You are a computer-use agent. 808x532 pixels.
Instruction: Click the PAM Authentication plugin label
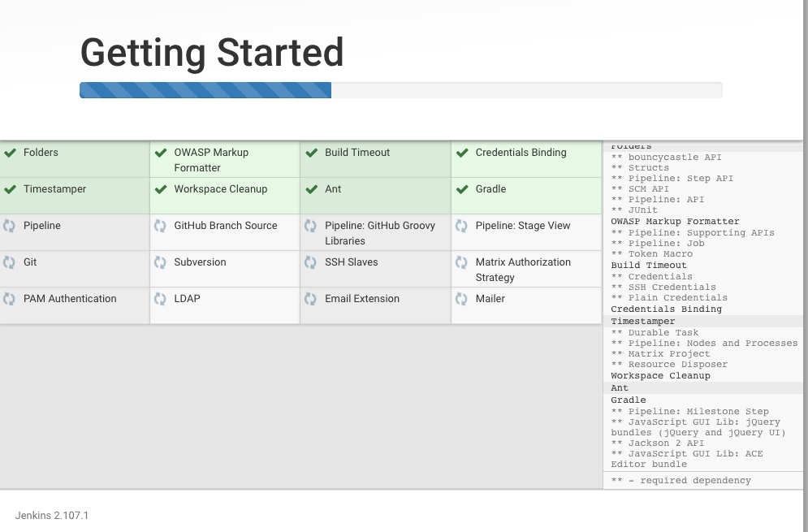(x=70, y=299)
